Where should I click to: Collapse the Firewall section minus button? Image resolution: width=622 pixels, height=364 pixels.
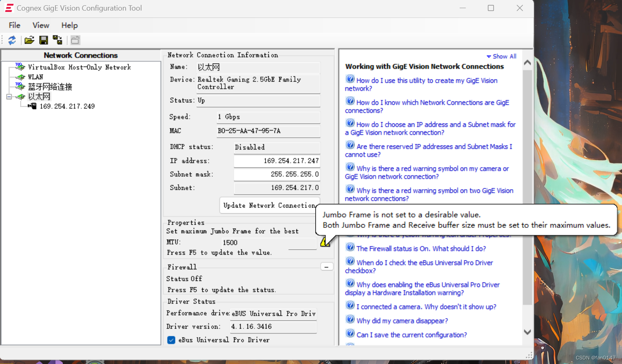(x=327, y=267)
